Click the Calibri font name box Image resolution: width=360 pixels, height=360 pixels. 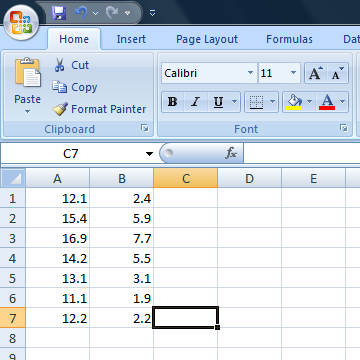pos(204,73)
